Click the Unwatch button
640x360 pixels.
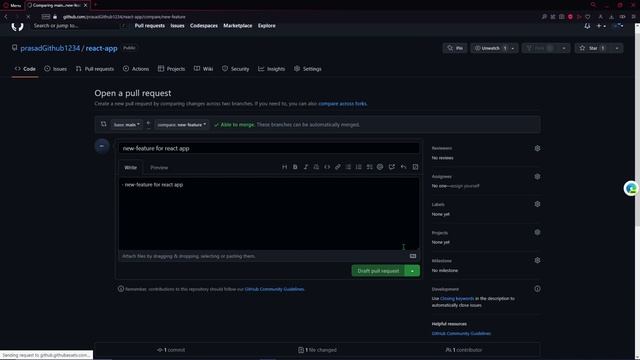[489, 48]
